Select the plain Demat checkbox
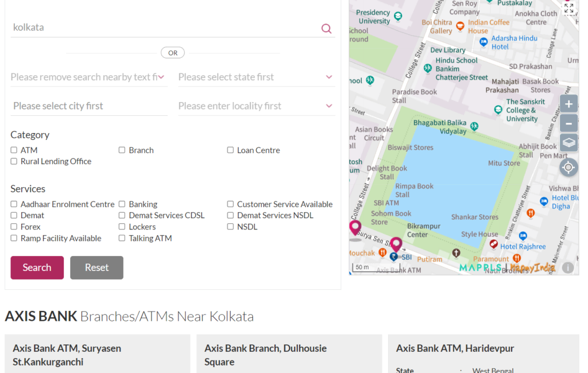This screenshot has width=588, height=373. pyautogui.click(x=14, y=215)
